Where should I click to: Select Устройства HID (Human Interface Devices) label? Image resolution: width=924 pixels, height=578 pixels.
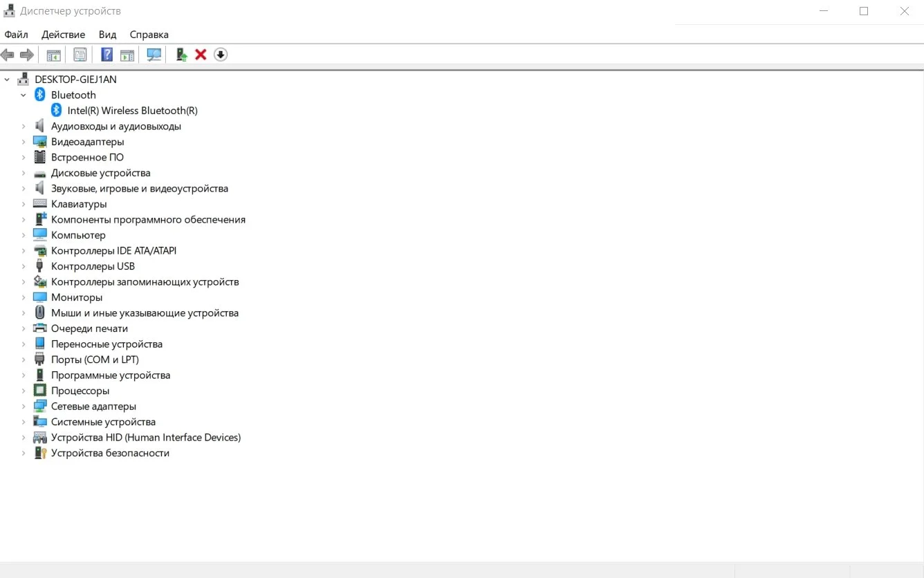pyautogui.click(x=146, y=438)
